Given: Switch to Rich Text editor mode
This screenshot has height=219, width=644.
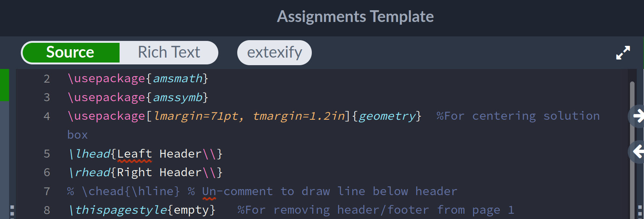Looking at the screenshot, I should (169, 52).
